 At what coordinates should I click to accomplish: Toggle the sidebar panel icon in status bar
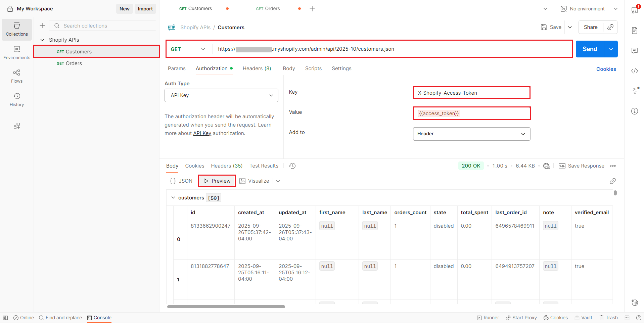[5, 318]
